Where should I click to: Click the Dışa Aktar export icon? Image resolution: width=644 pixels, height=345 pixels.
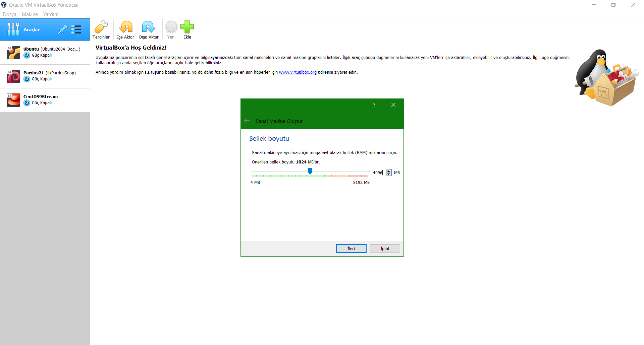[149, 27]
